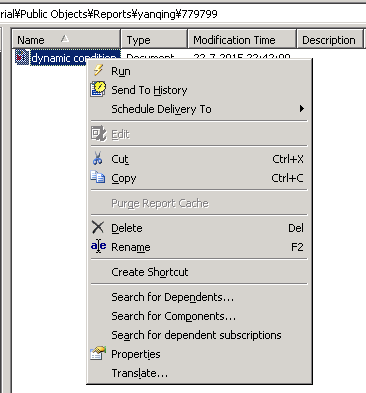This screenshot has height=393, width=366.
Task: Select Cut in the context menu
Action: click(199, 159)
